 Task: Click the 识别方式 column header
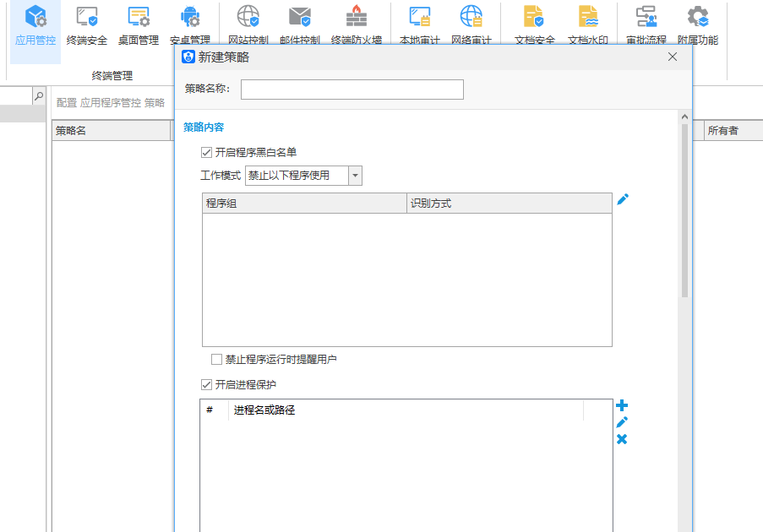(509, 204)
